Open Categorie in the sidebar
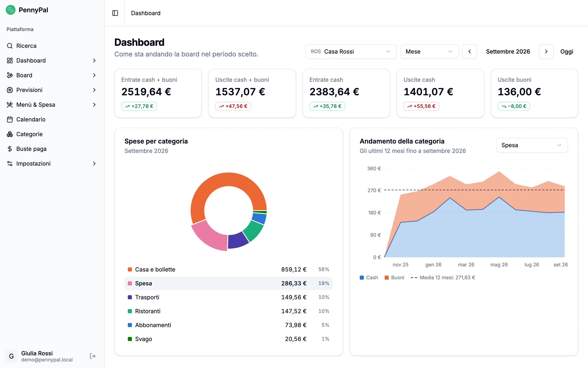Screen dimensions: 588x368 coord(52,134)
